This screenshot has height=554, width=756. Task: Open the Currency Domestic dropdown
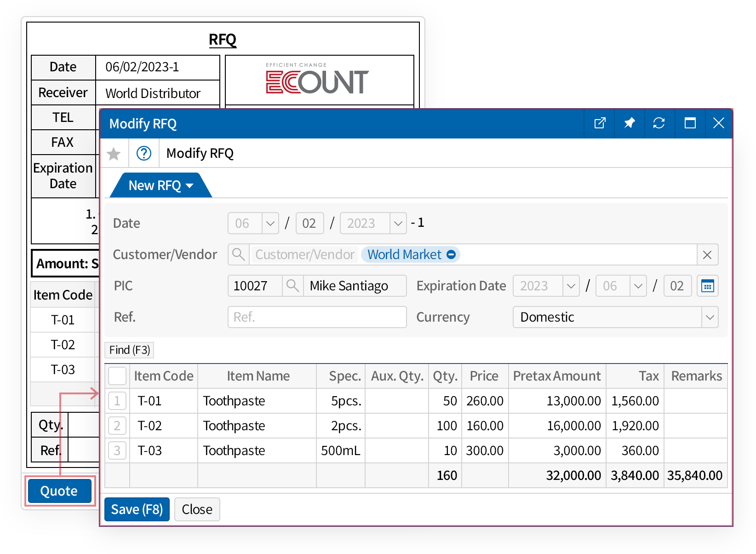coord(710,317)
